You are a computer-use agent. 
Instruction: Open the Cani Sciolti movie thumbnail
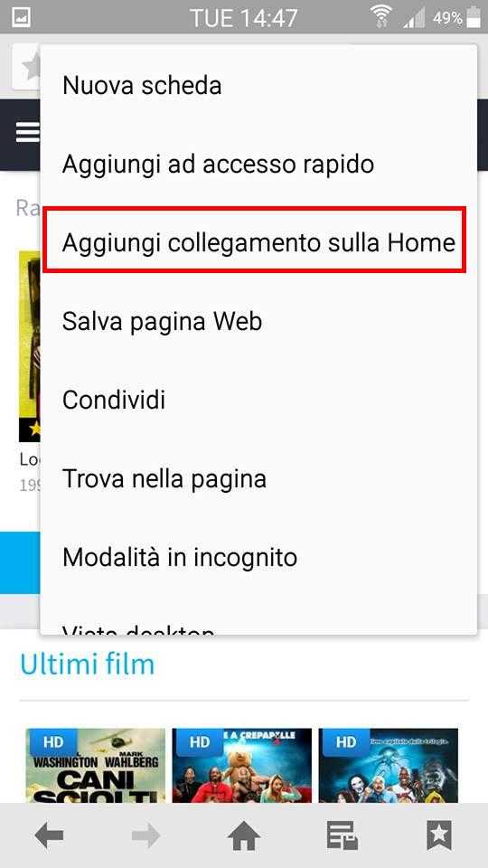tap(96, 765)
